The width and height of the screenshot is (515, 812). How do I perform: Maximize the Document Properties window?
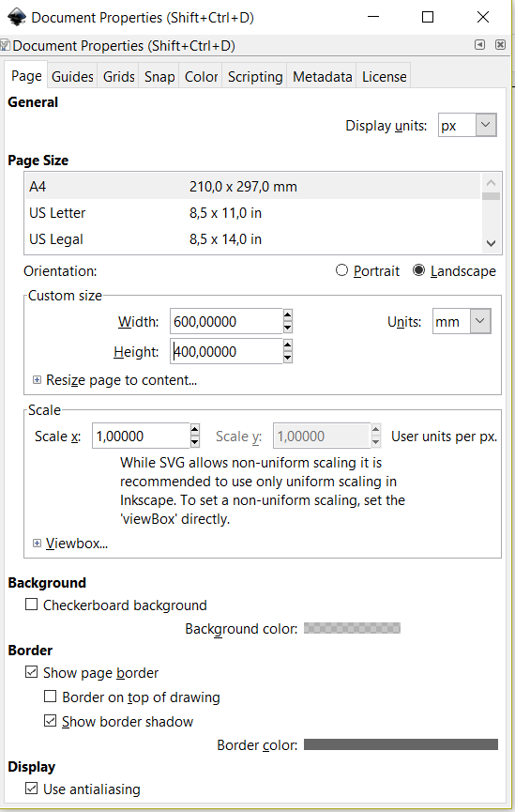(428, 17)
